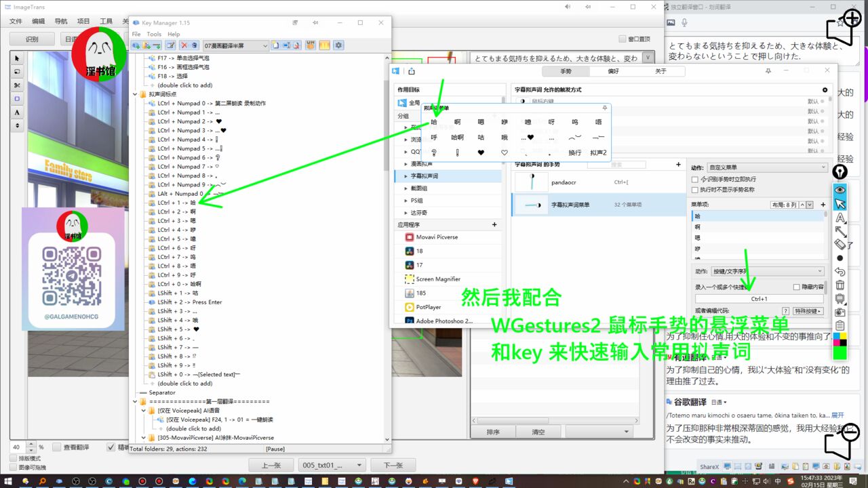Switch to the 偏好 tab
Screen dimensions: 868x488
pyautogui.click(x=613, y=71)
